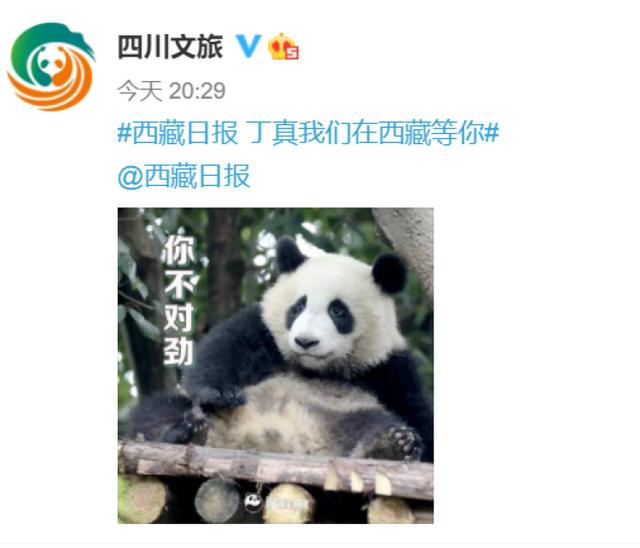Open the 四川文旅 profile avatar
The image size is (640, 548).
[x=51, y=67]
